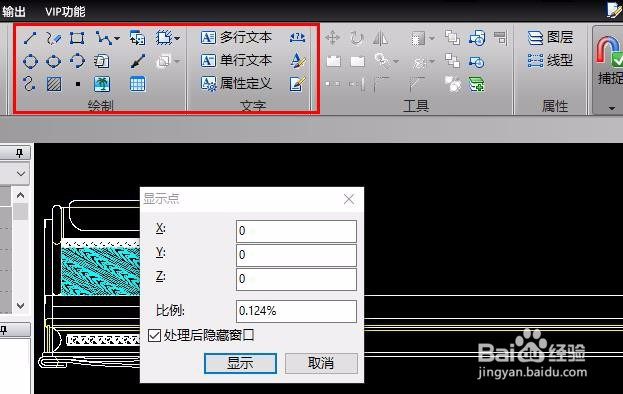Click into the X coordinate field
Image resolution: width=623 pixels, height=394 pixels.
296,231
